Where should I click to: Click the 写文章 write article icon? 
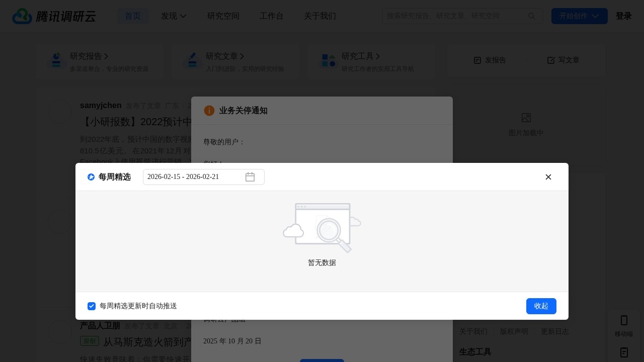point(551,60)
